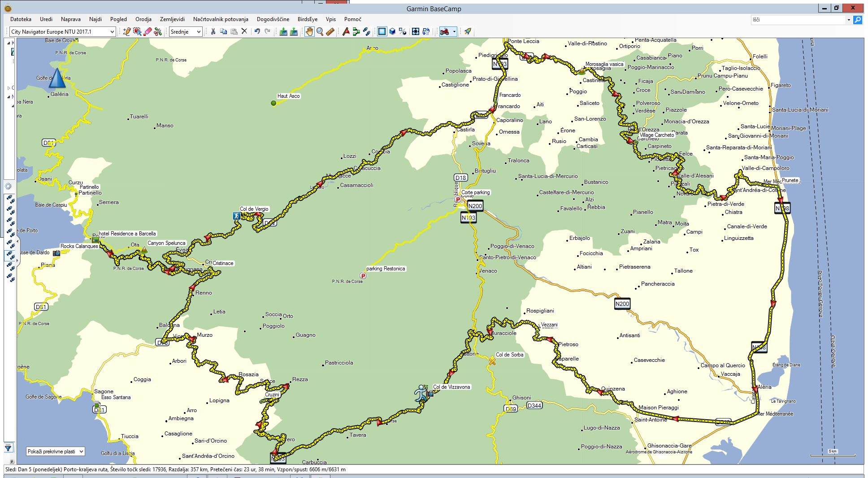This screenshot has width=868, height=478.
Task: Toggle the 2D map view button
Action: (382, 31)
